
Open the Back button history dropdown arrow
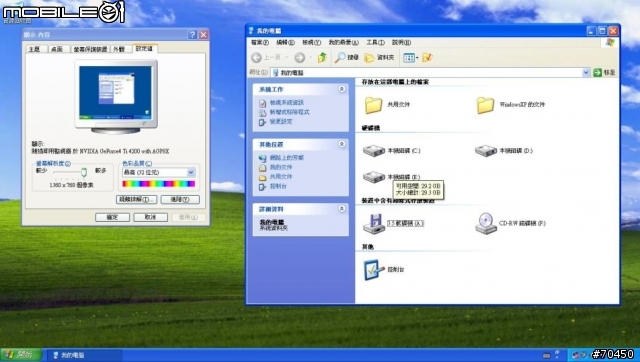[287, 58]
